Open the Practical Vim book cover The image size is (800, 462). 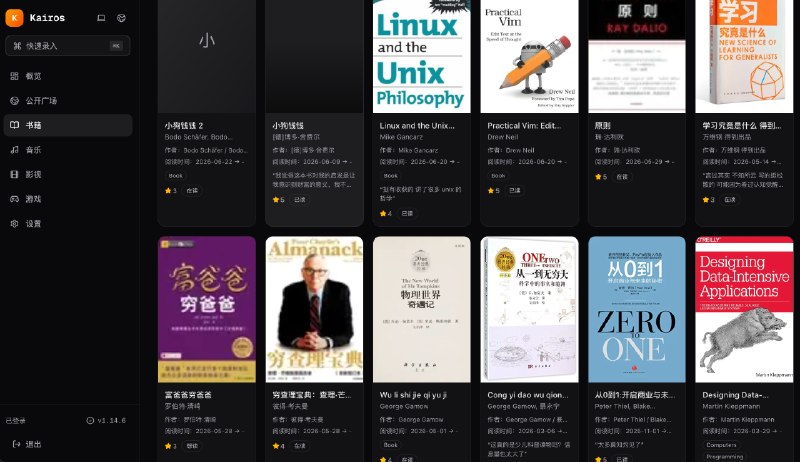click(x=529, y=56)
